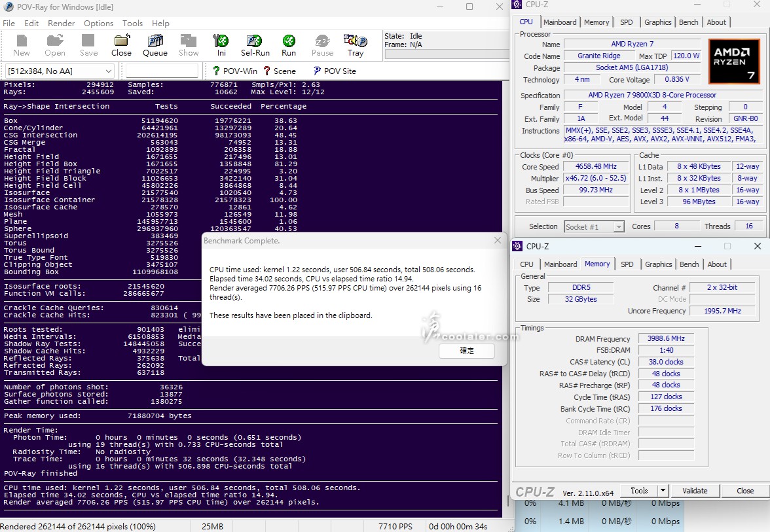Open the Help menu

(160, 23)
